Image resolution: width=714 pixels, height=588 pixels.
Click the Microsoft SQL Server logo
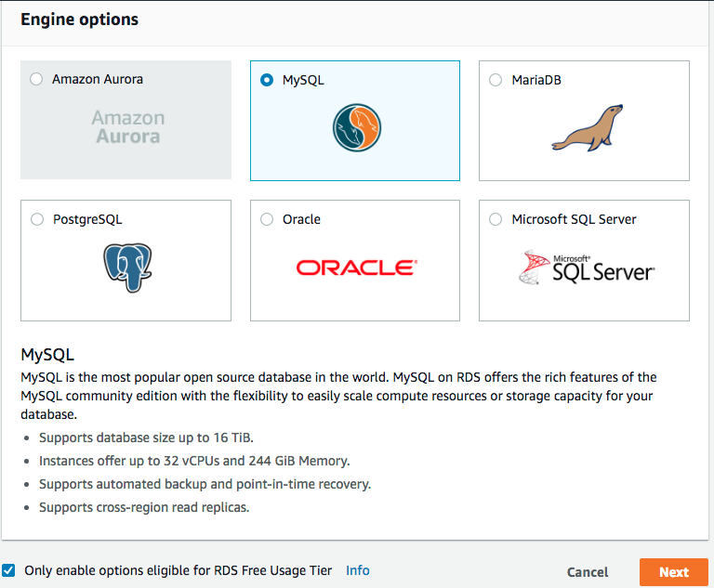[x=587, y=268]
